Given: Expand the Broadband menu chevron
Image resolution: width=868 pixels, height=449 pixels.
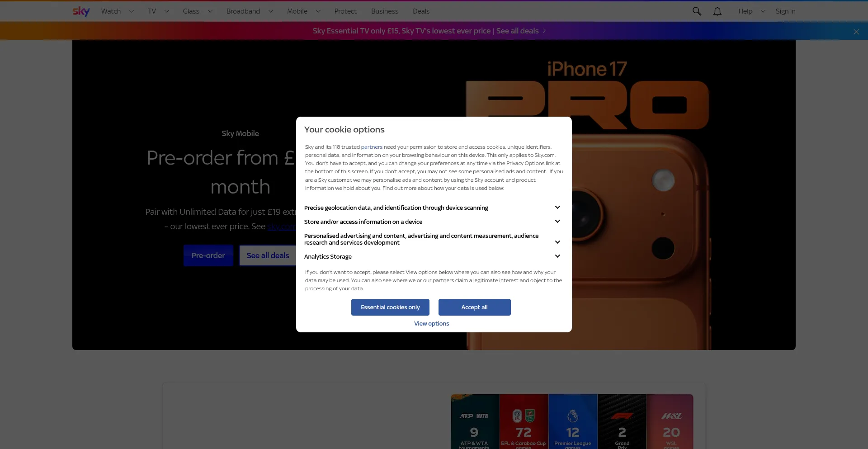Looking at the screenshot, I should 271,11.
